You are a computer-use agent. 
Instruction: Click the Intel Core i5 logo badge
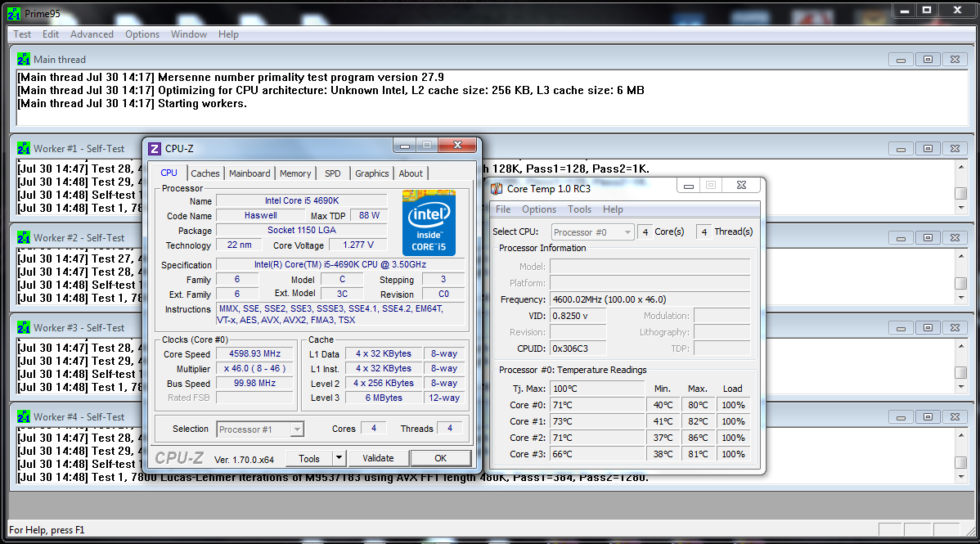[429, 223]
